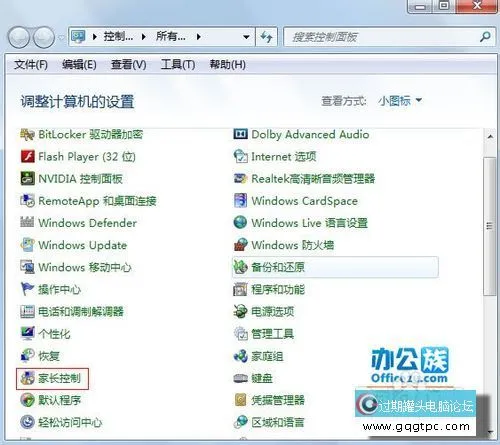Open 恢复 icon
Viewport: 500px width, 445px height.
click(27, 356)
